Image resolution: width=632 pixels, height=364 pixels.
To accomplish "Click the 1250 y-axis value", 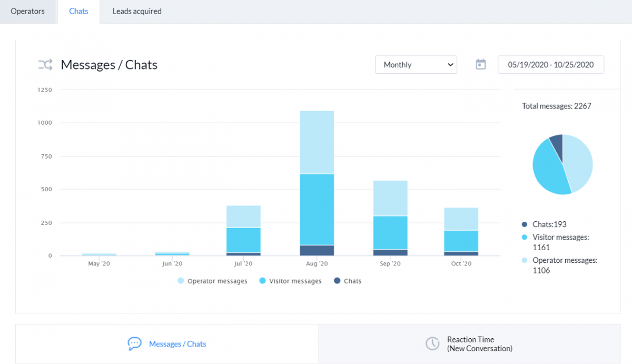I will click(45, 90).
